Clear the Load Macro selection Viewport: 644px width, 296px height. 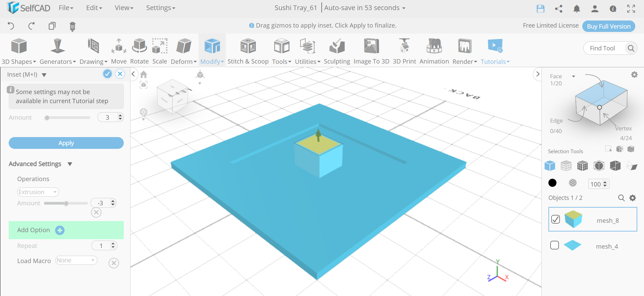pyautogui.click(x=114, y=263)
